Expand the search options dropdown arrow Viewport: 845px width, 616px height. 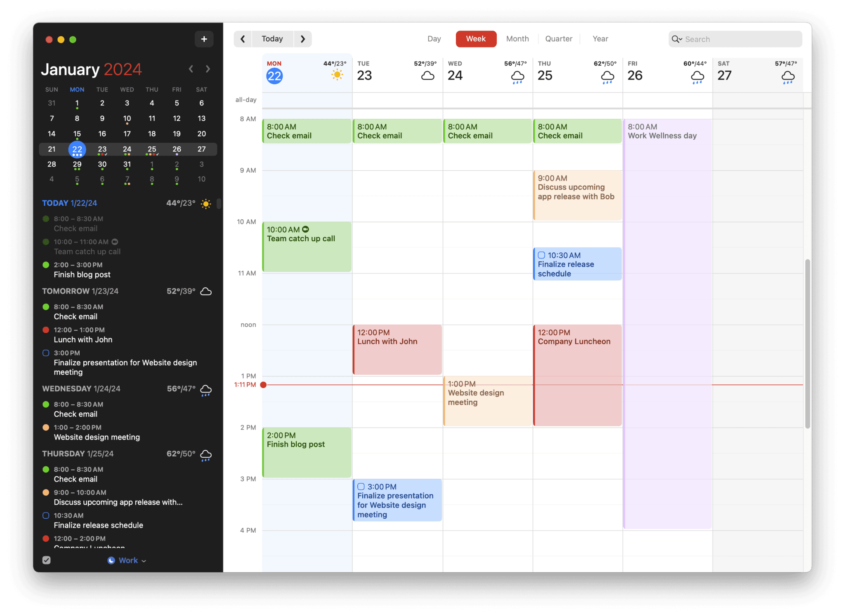point(680,40)
